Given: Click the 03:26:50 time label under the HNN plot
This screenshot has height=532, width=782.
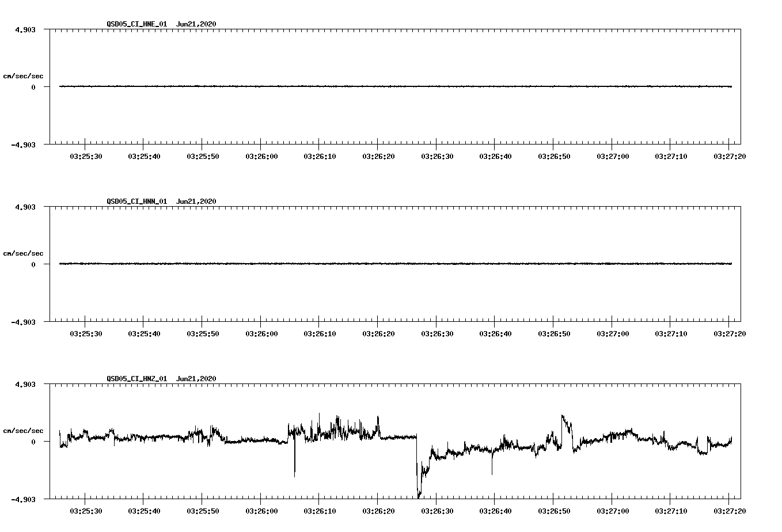Looking at the screenshot, I should pos(554,333).
